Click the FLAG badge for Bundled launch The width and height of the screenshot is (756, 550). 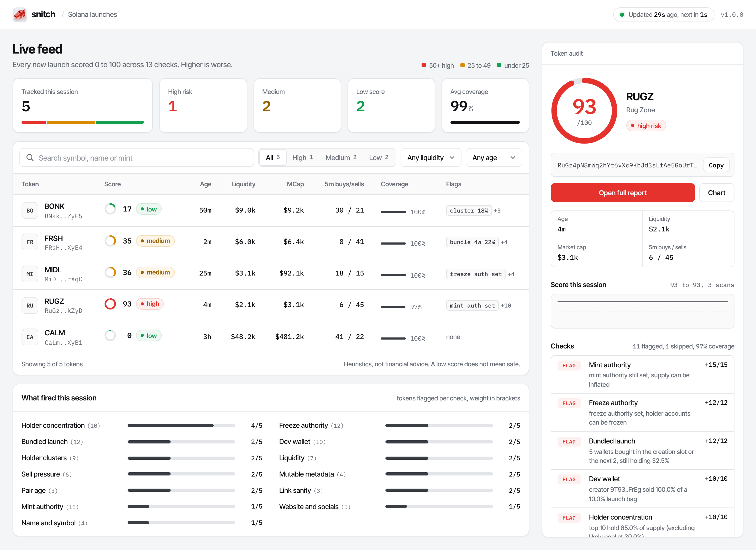(569, 442)
